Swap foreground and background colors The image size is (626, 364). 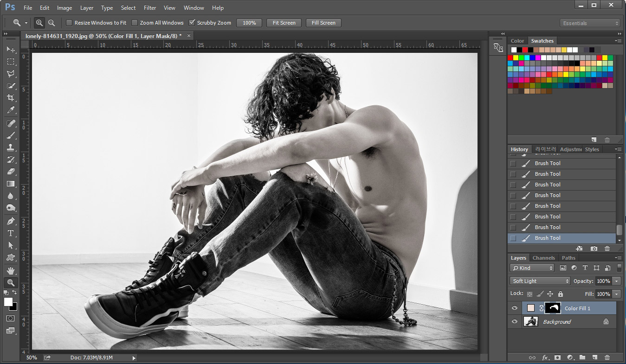tap(15, 293)
